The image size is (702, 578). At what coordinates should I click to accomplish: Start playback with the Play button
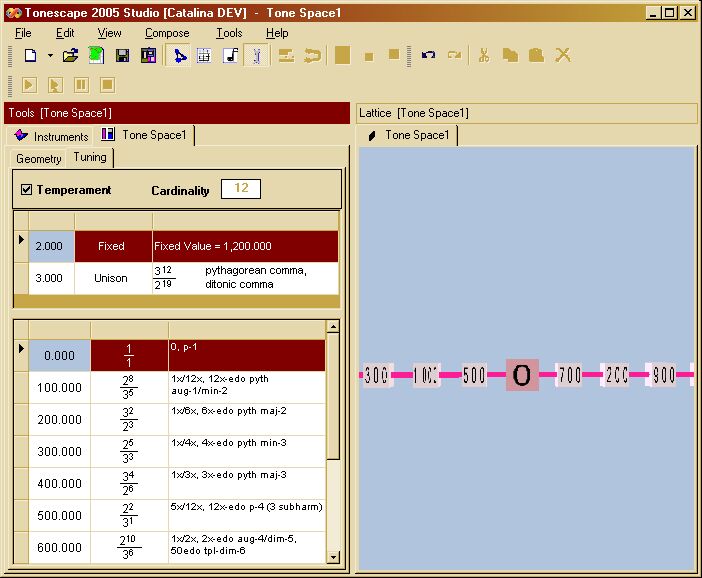pyautogui.click(x=29, y=85)
